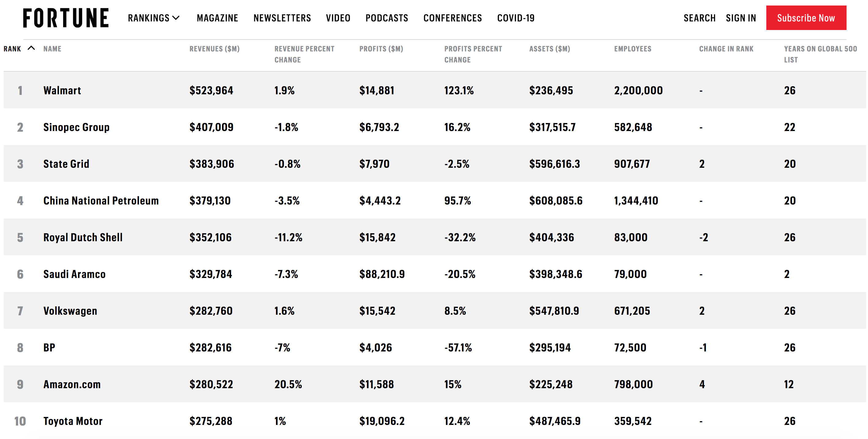Sort by the Revenues column header

tap(215, 48)
